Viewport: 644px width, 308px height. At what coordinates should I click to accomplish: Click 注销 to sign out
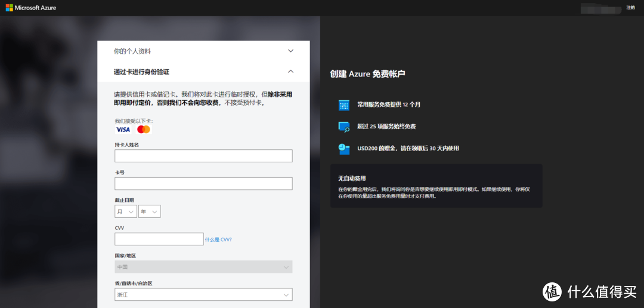coord(630,8)
